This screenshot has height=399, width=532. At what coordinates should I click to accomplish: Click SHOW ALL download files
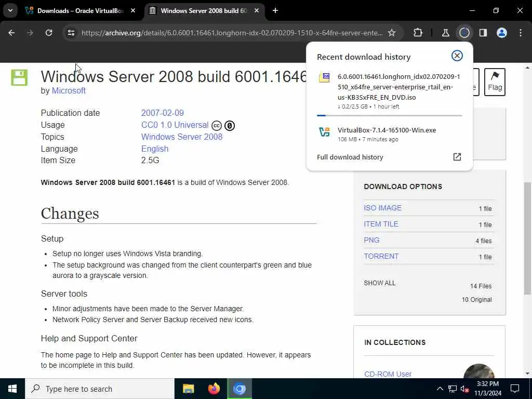point(379,283)
